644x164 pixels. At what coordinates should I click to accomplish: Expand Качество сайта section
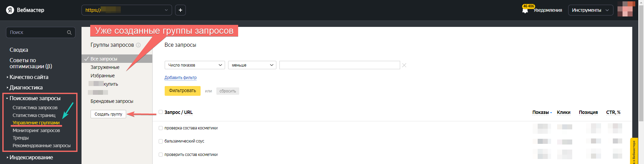(29, 77)
